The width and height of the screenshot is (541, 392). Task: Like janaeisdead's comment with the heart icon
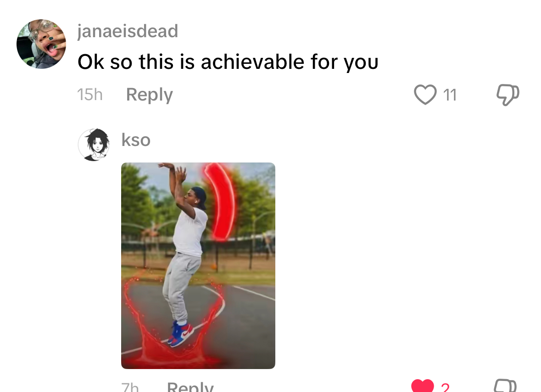425,95
